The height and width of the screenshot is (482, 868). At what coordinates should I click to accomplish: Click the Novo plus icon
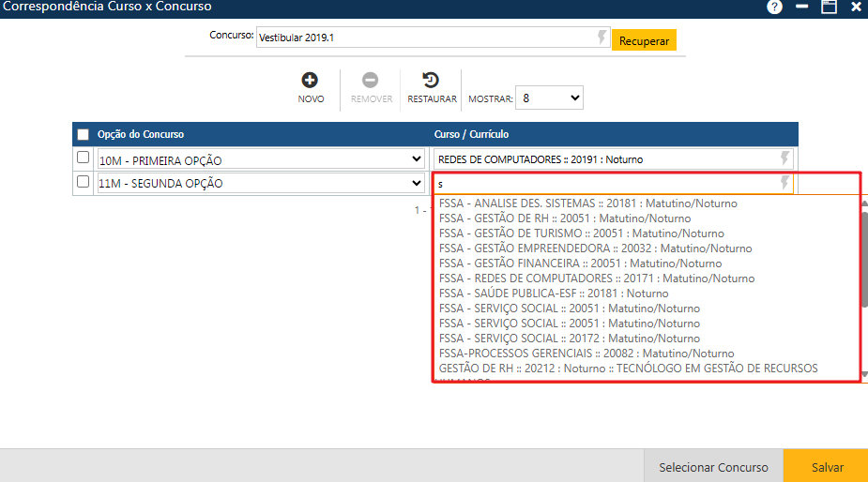(x=310, y=80)
